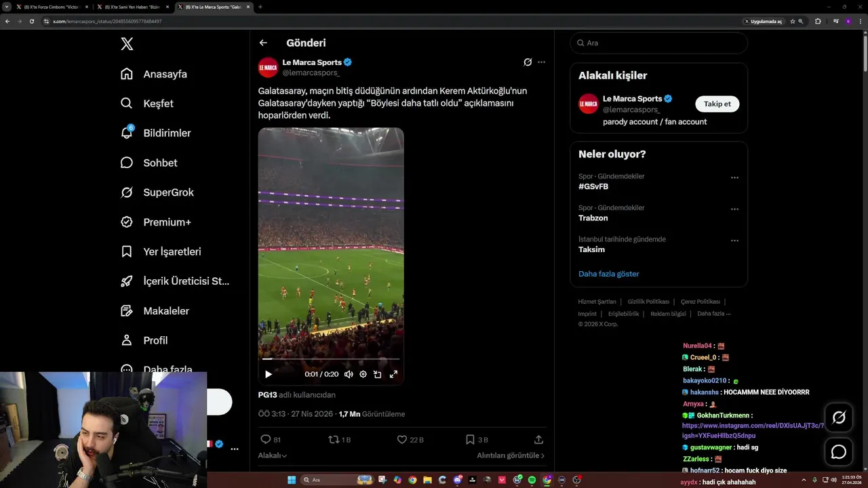Like the post with 22 B likes
Image resolution: width=868 pixels, height=488 pixels.
point(410,439)
